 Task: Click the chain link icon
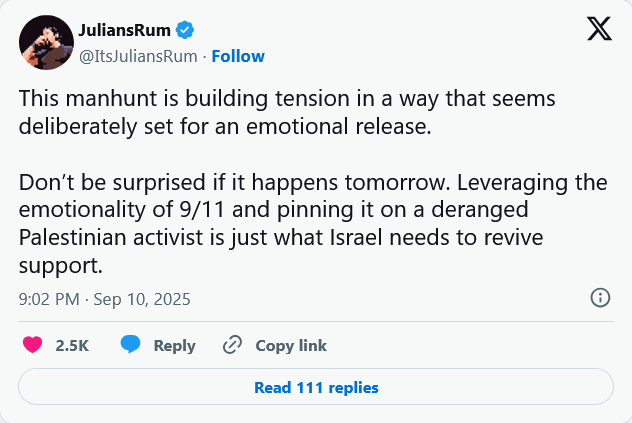tap(233, 346)
